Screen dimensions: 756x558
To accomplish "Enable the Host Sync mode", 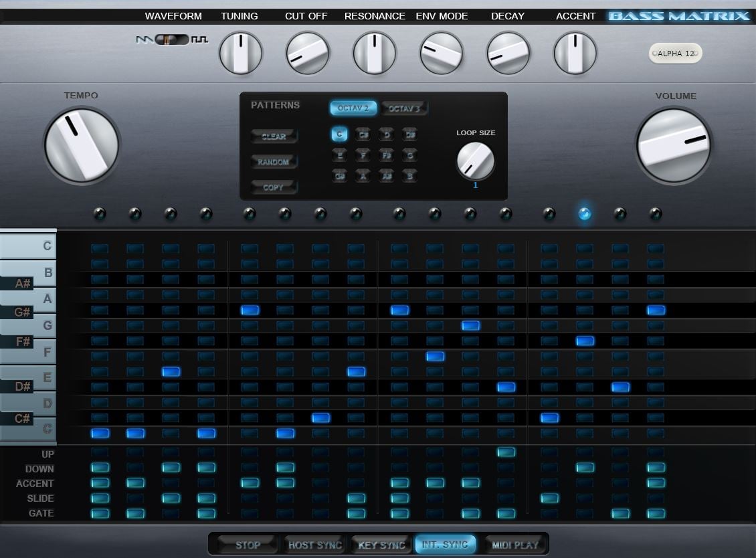I will point(314,545).
